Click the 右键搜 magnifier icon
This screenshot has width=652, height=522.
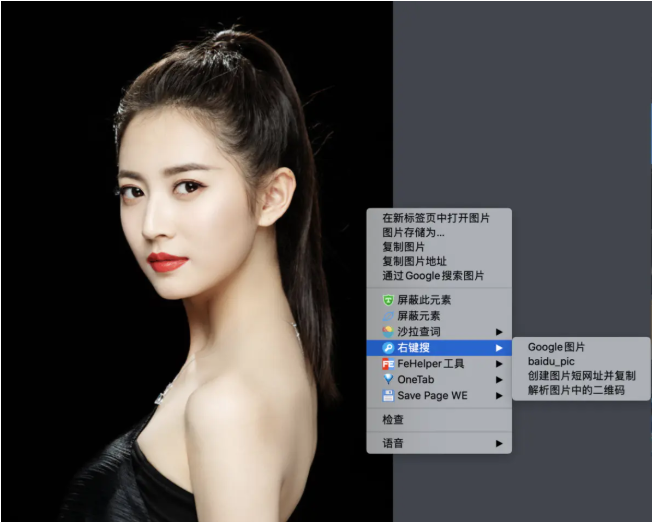point(388,348)
